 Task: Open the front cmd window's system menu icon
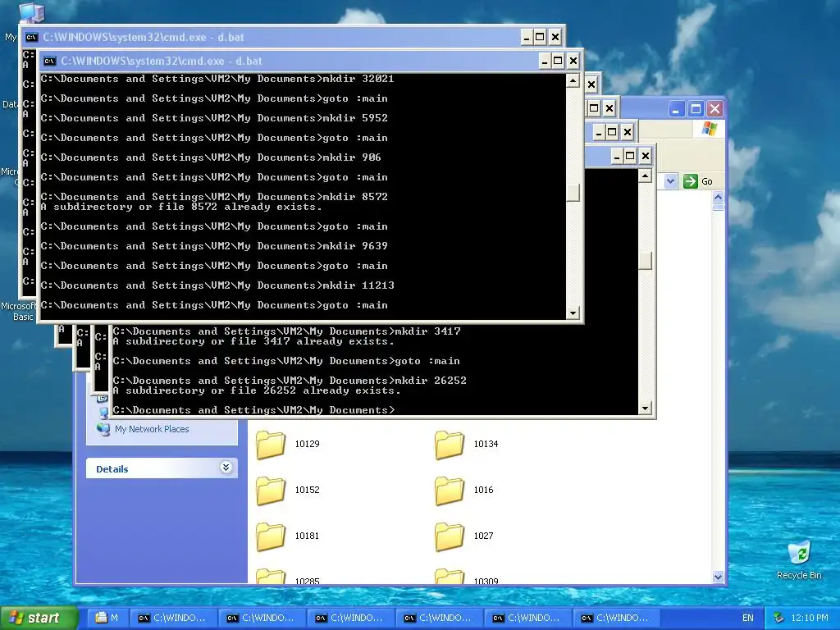click(x=50, y=61)
